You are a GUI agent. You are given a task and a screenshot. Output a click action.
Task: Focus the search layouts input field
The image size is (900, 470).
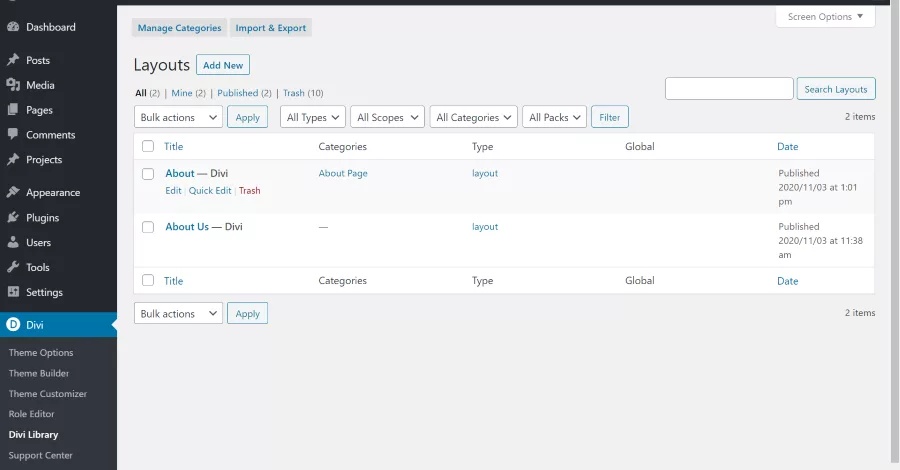(729, 89)
